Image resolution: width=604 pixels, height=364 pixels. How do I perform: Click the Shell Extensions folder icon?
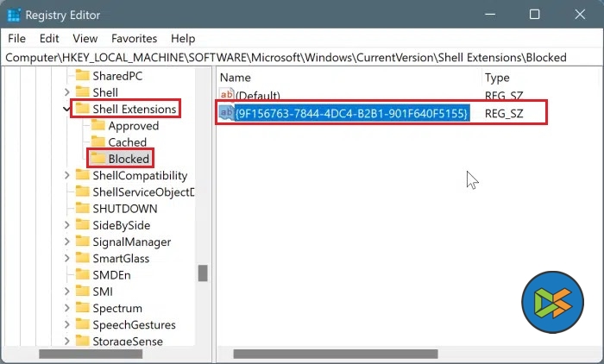click(x=82, y=108)
